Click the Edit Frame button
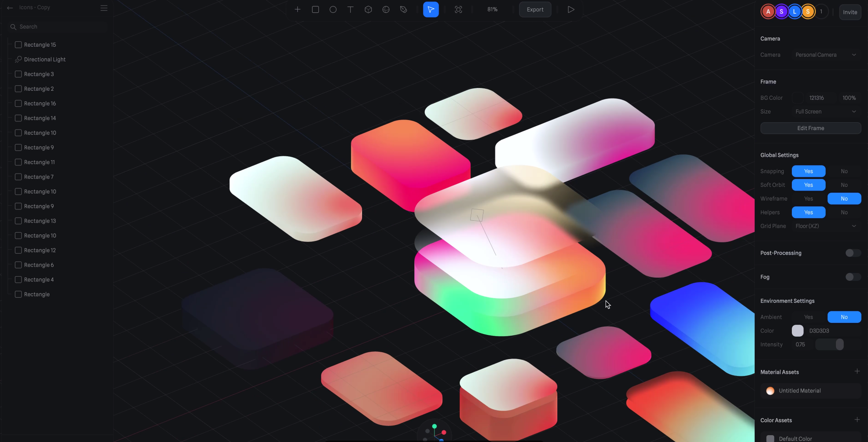 tap(810, 128)
